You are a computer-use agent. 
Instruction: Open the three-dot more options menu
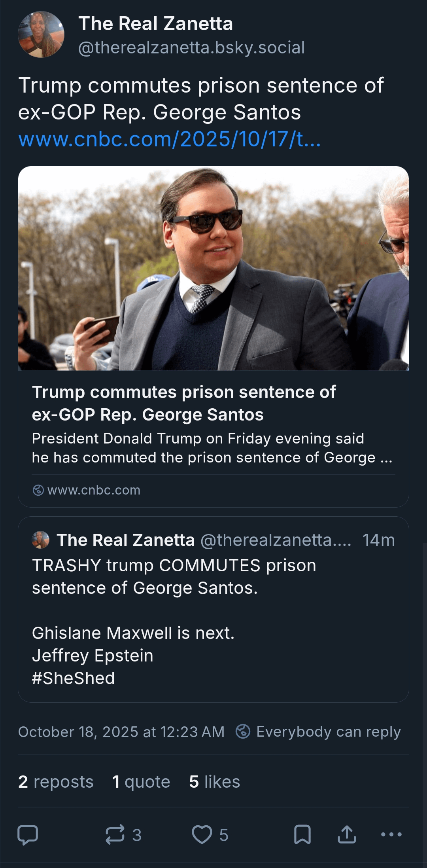(391, 835)
